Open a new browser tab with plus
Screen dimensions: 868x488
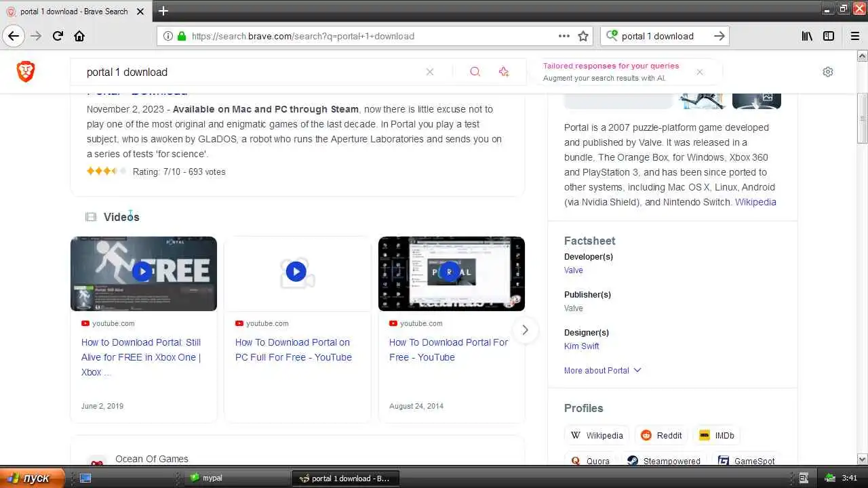tap(163, 11)
